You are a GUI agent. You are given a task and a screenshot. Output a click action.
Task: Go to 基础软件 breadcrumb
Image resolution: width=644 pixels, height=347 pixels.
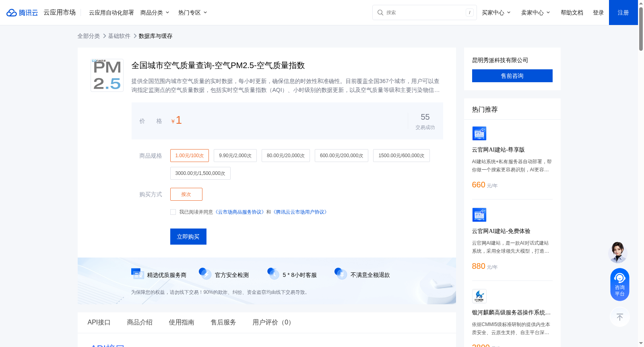tap(119, 36)
